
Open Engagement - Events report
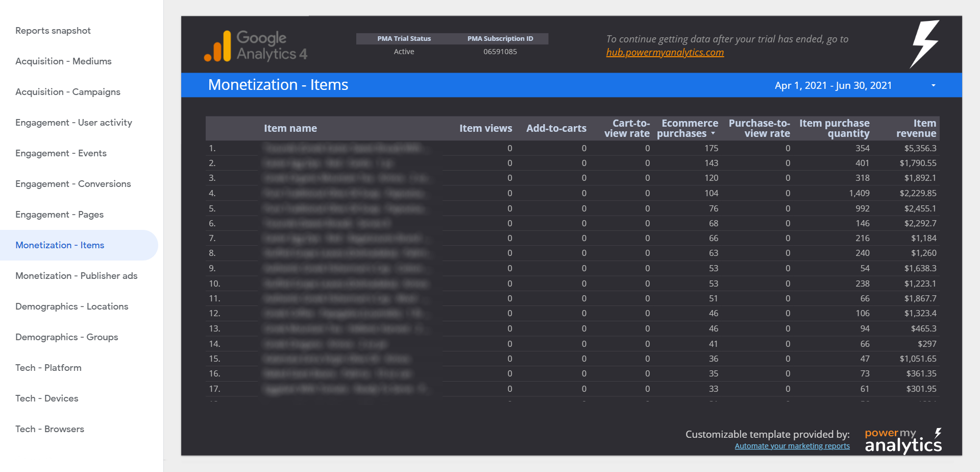tap(61, 153)
